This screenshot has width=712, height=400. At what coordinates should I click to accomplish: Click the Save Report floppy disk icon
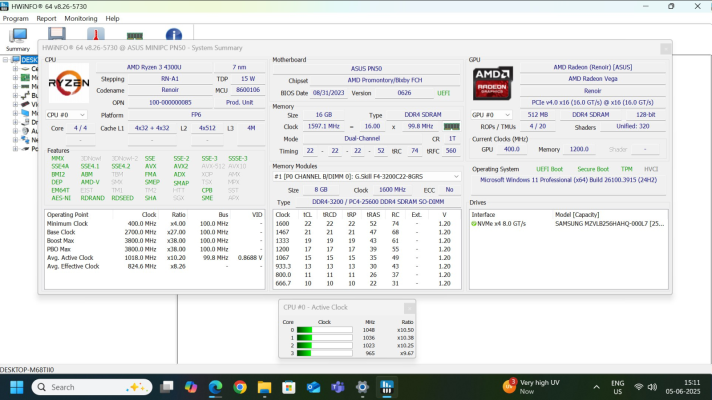click(x=57, y=34)
